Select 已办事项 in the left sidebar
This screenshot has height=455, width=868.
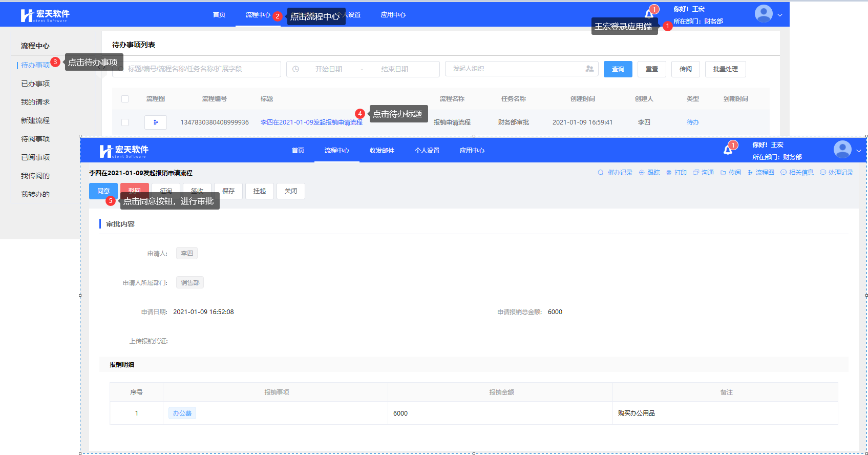(35, 84)
